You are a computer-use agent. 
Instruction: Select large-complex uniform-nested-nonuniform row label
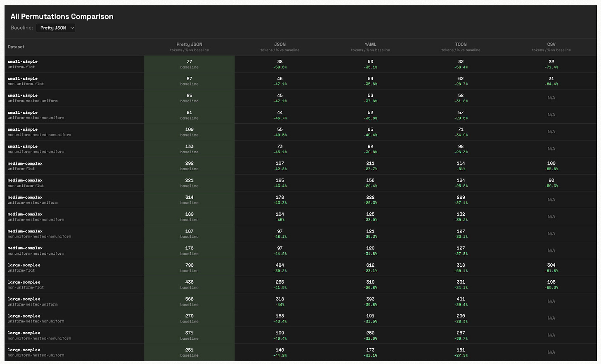coord(36,318)
